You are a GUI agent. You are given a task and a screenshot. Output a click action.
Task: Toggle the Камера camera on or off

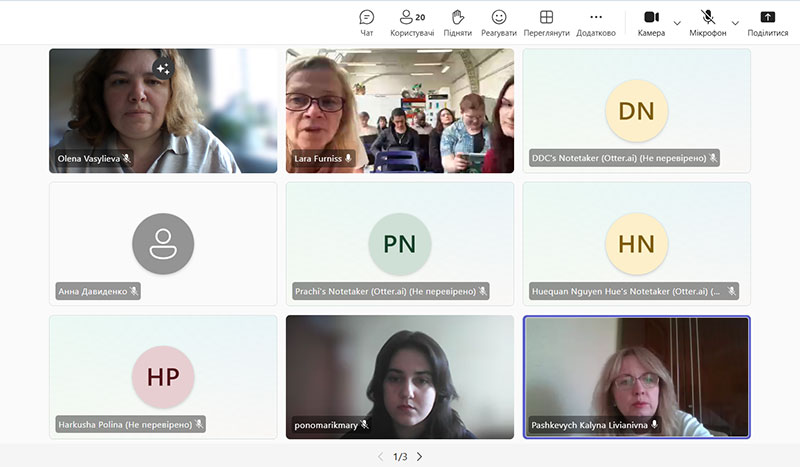pos(652,23)
